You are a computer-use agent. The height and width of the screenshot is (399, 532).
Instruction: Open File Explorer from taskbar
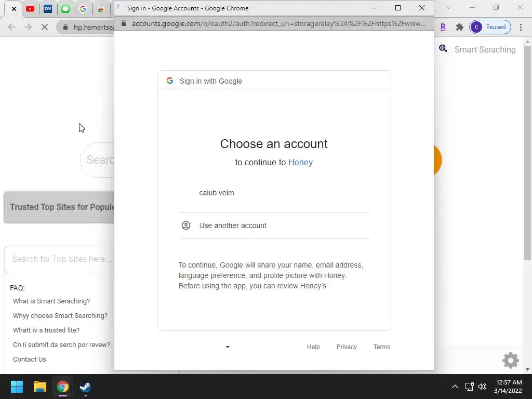pyautogui.click(x=39, y=387)
